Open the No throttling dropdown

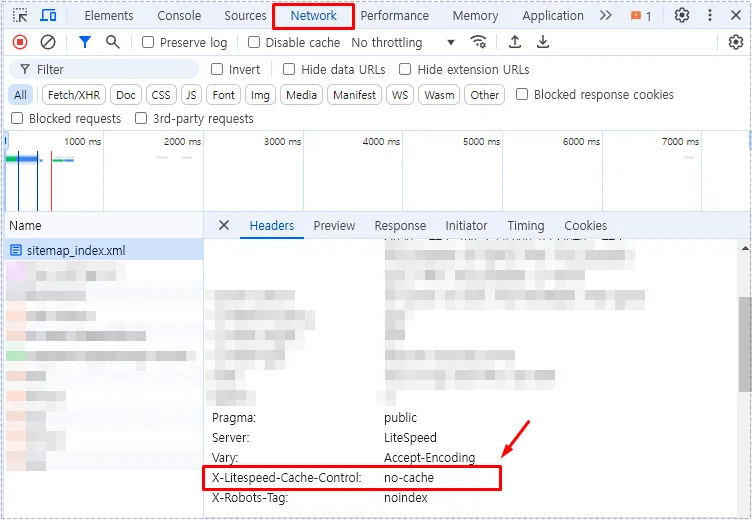coord(403,42)
